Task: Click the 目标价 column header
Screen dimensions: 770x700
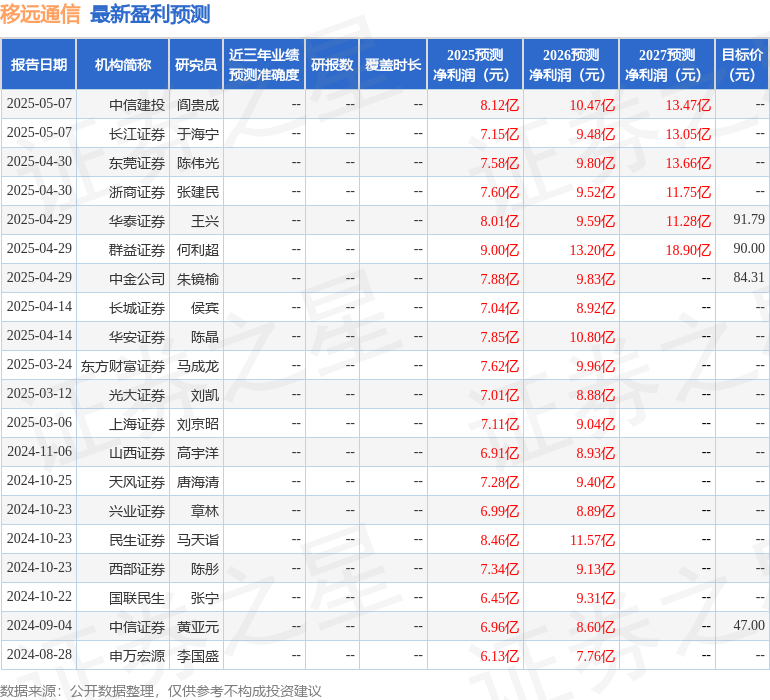Action: [742, 65]
